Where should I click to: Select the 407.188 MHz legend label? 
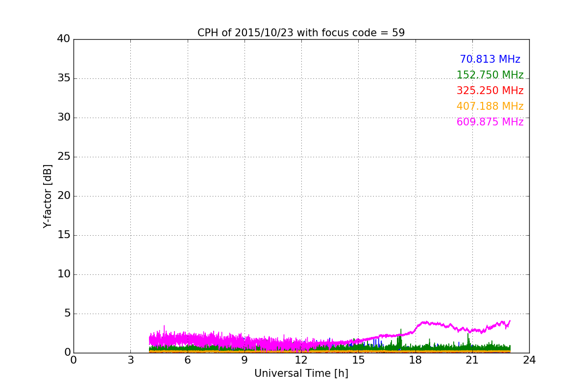click(x=490, y=106)
